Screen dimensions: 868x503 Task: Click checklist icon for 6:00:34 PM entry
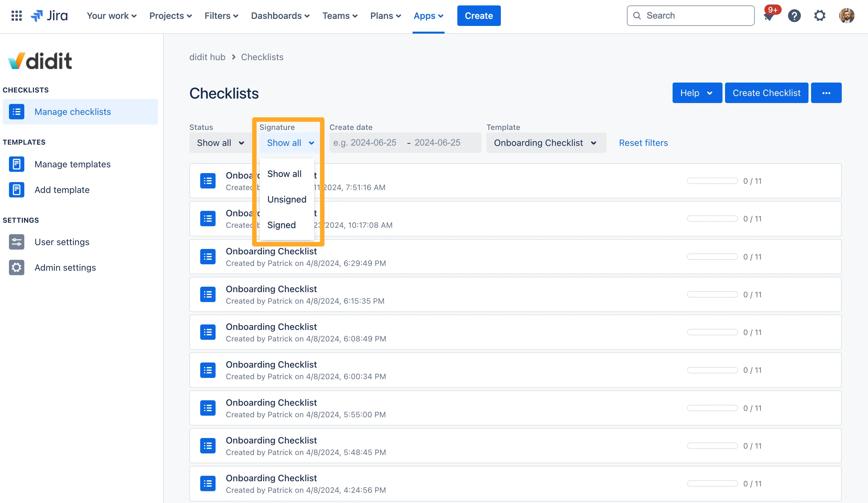tap(208, 370)
